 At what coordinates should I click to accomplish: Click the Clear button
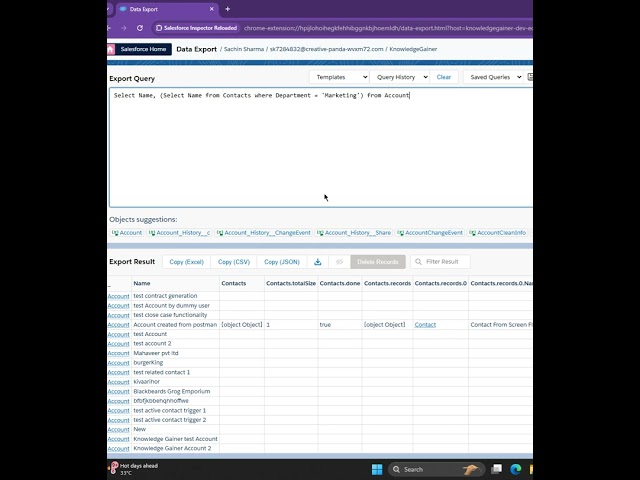click(x=444, y=77)
